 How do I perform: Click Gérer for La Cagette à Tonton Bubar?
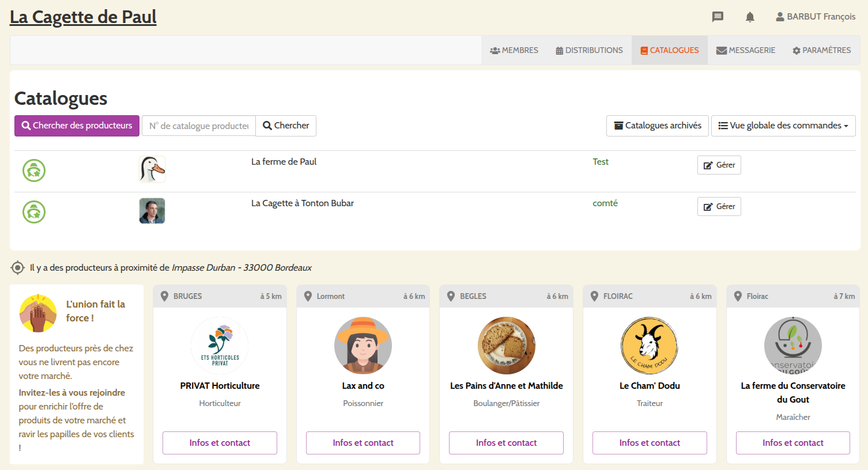pos(719,206)
